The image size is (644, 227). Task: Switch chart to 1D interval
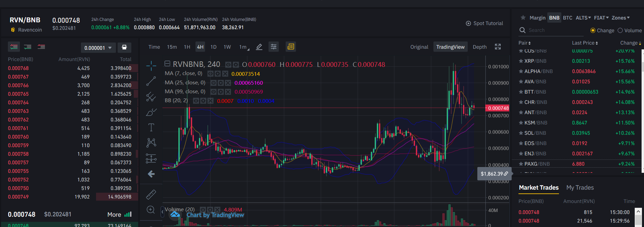coord(213,47)
